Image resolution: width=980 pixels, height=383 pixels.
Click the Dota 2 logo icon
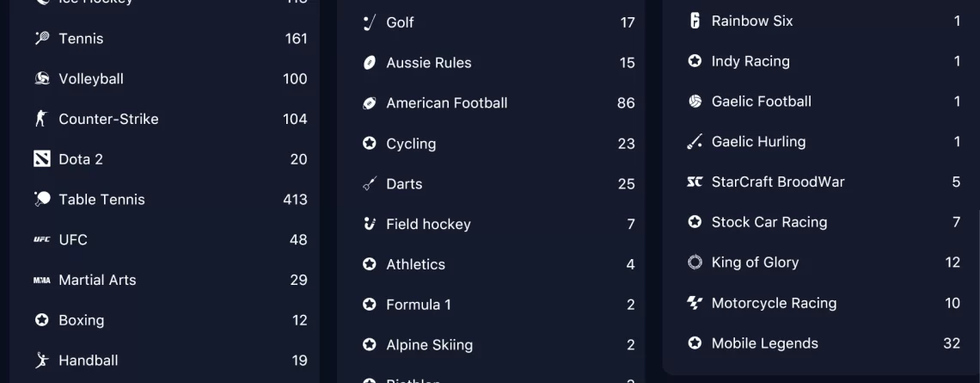(x=42, y=159)
